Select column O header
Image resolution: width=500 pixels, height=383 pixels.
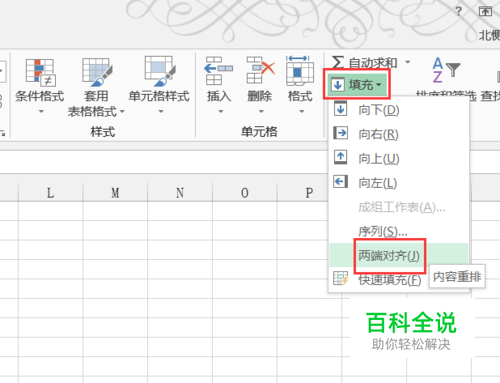click(x=245, y=193)
